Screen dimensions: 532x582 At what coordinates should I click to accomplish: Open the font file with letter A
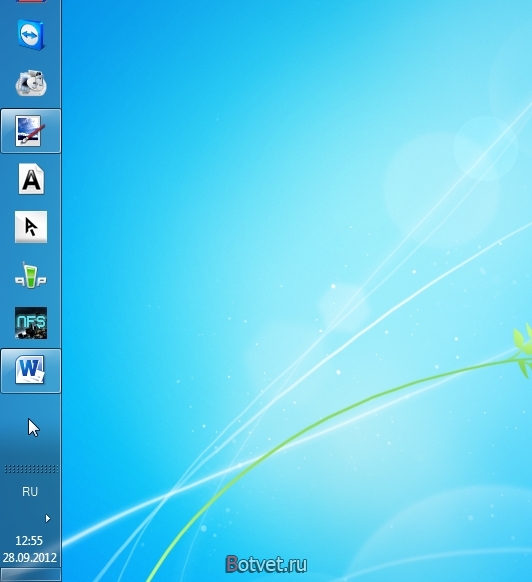(31, 179)
